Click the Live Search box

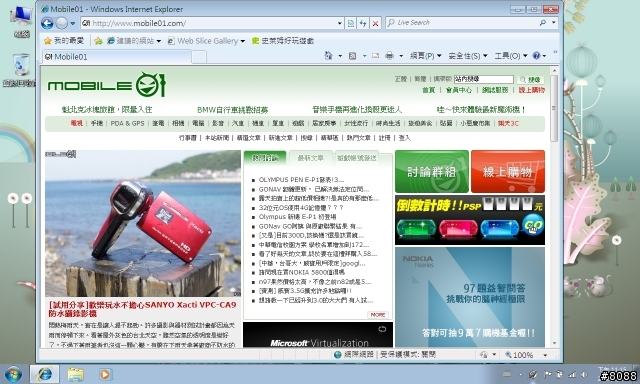tap(461, 23)
